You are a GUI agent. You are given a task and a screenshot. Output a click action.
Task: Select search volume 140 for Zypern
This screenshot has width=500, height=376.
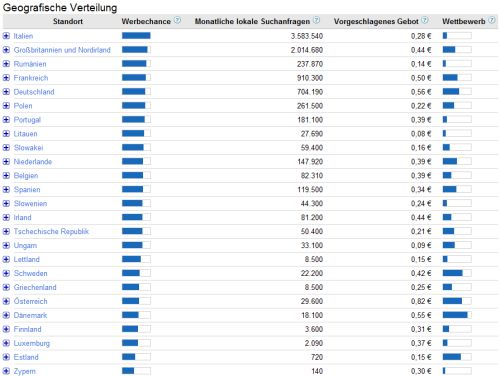point(317,371)
